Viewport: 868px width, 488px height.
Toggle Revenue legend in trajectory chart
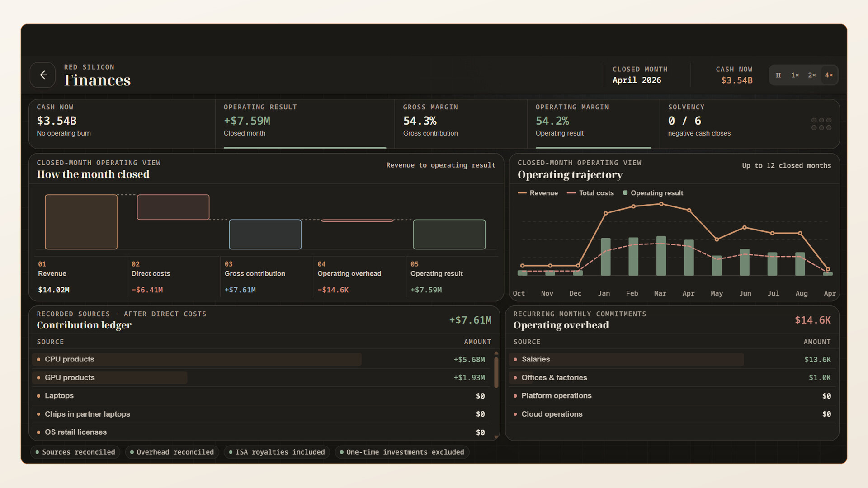point(538,193)
